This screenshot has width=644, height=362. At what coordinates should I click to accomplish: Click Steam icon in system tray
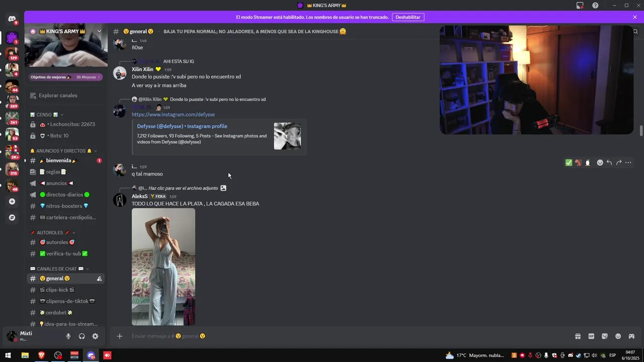[x=578, y=355]
